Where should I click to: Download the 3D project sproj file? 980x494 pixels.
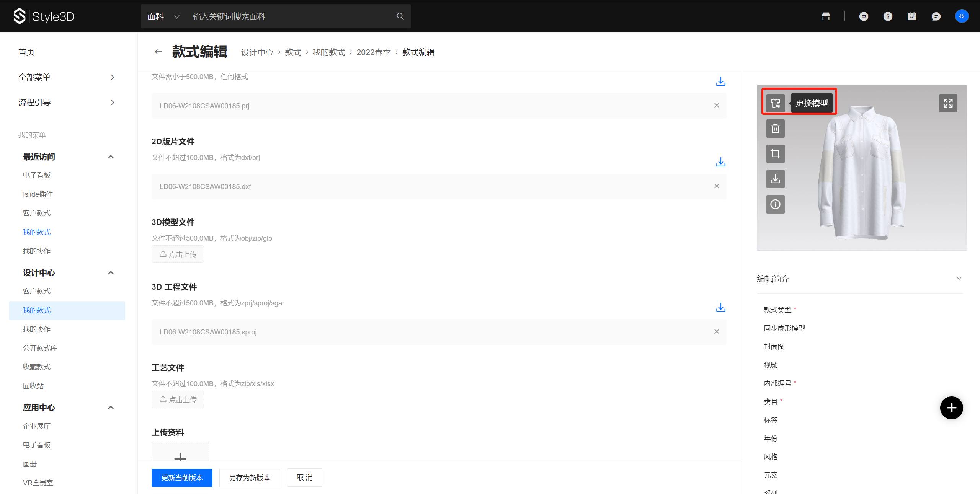pos(720,308)
